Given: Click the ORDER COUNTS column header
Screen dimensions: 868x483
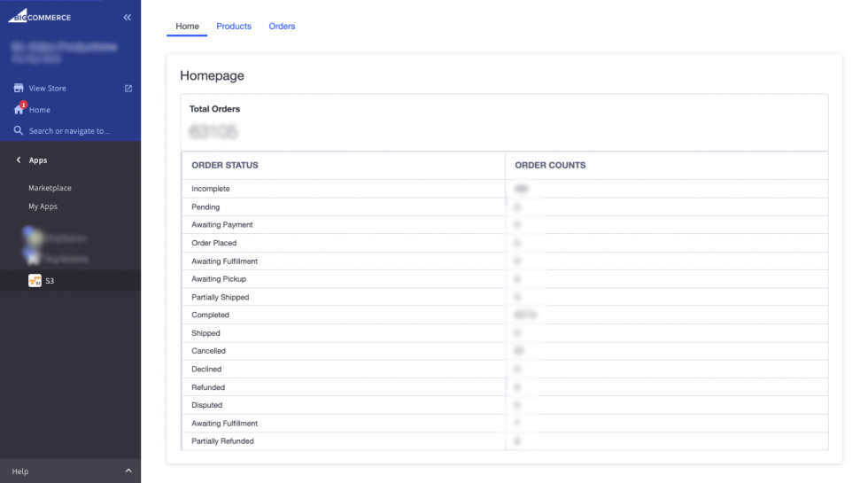Looking at the screenshot, I should tap(550, 166).
